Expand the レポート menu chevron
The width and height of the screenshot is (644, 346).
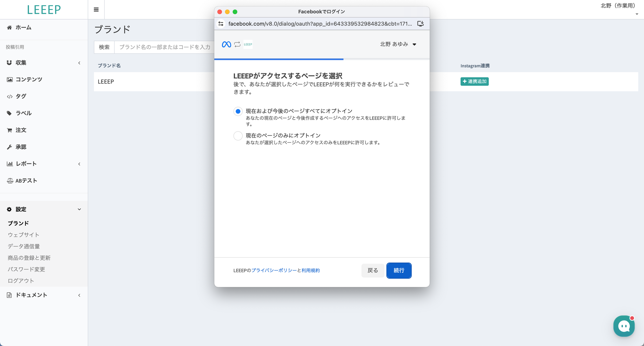point(79,164)
